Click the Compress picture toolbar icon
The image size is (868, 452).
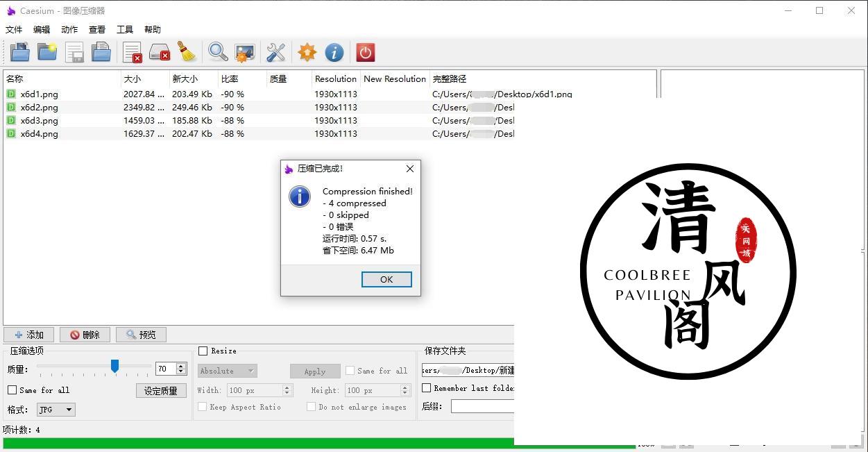click(x=245, y=52)
